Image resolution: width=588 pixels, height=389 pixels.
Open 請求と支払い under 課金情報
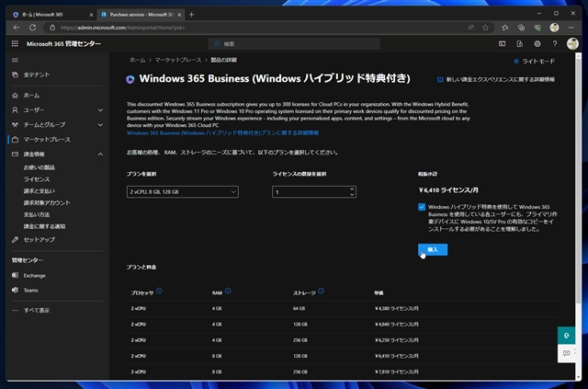[40, 191]
